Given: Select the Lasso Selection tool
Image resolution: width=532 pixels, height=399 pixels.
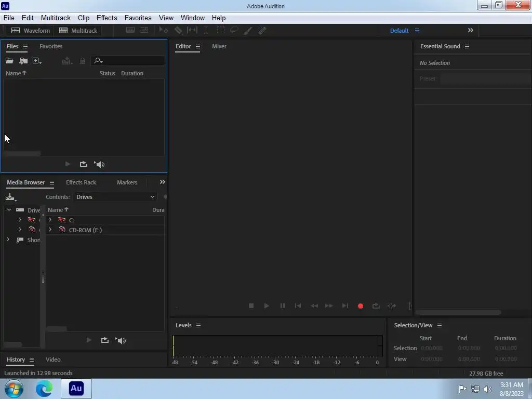Looking at the screenshot, I should (x=234, y=30).
